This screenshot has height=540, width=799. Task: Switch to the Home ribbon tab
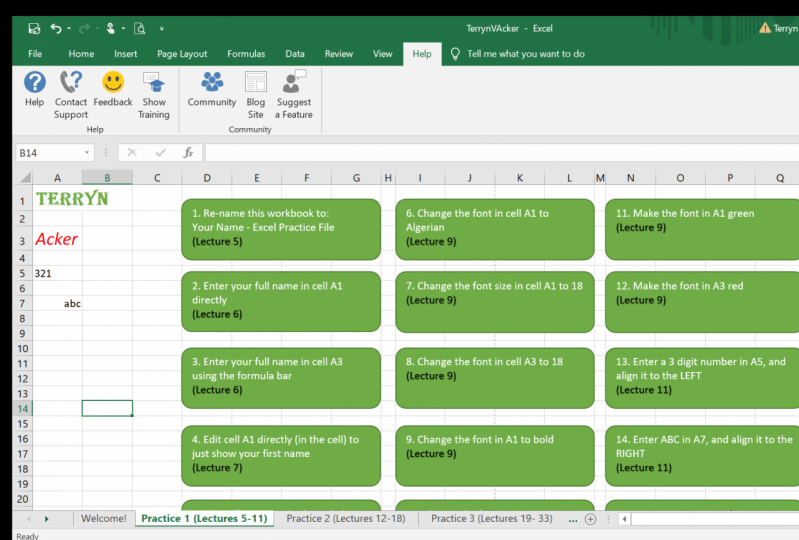click(x=81, y=53)
